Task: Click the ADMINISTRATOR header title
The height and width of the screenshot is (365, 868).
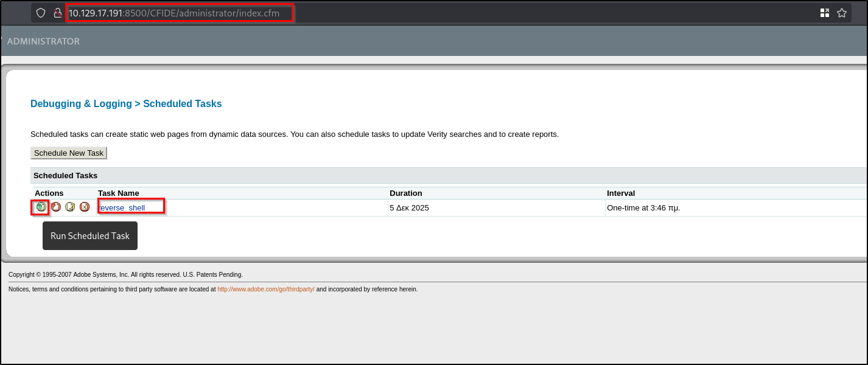Action: (43, 41)
